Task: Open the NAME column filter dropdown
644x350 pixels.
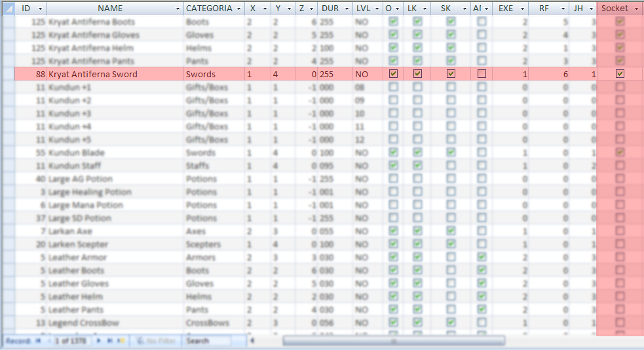Action: (178, 9)
